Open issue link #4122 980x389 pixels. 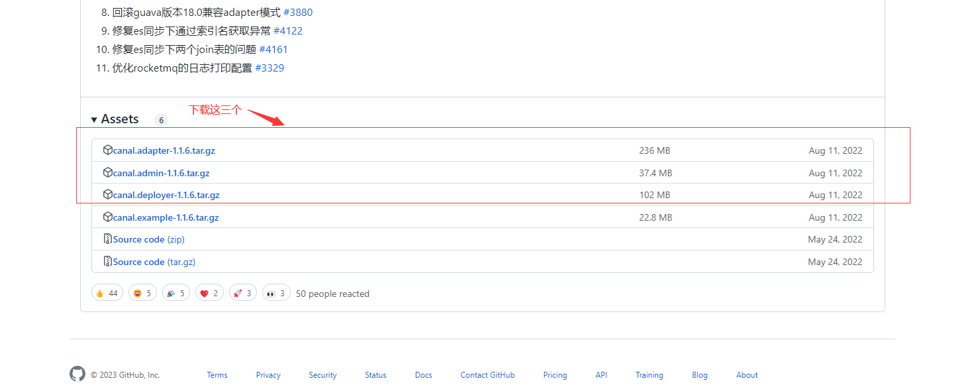(x=288, y=31)
